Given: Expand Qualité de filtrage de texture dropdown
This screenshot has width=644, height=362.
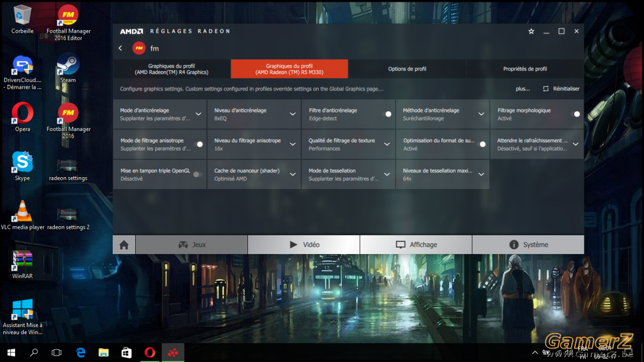Looking at the screenshot, I should pyautogui.click(x=387, y=144).
